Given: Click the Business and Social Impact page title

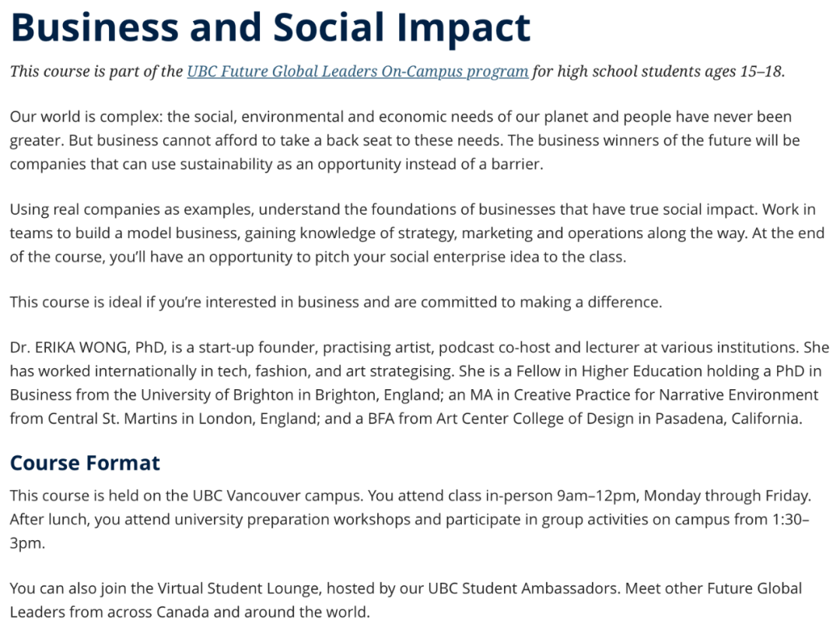Looking at the screenshot, I should (270, 26).
